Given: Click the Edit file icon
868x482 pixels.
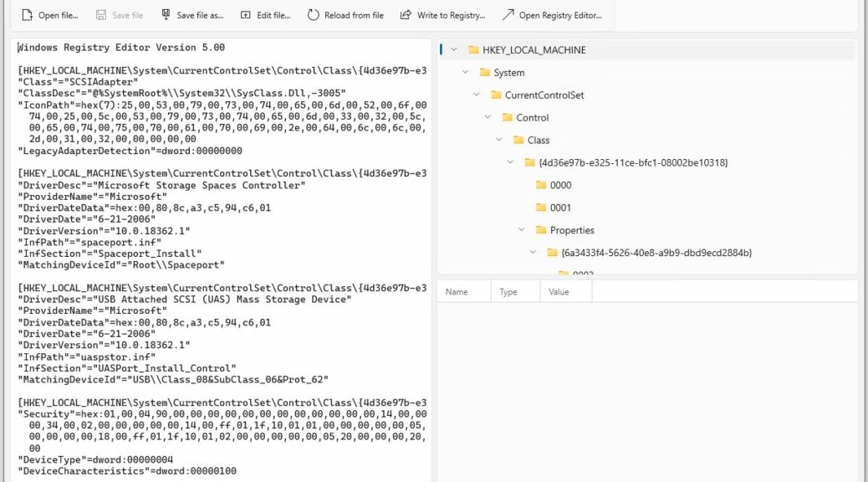Looking at the screenshot, I should point(245,15).
